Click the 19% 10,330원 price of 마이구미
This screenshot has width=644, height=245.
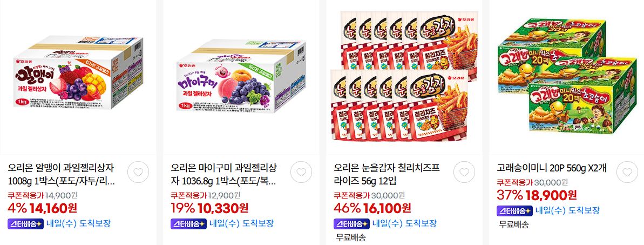[209, 208]
